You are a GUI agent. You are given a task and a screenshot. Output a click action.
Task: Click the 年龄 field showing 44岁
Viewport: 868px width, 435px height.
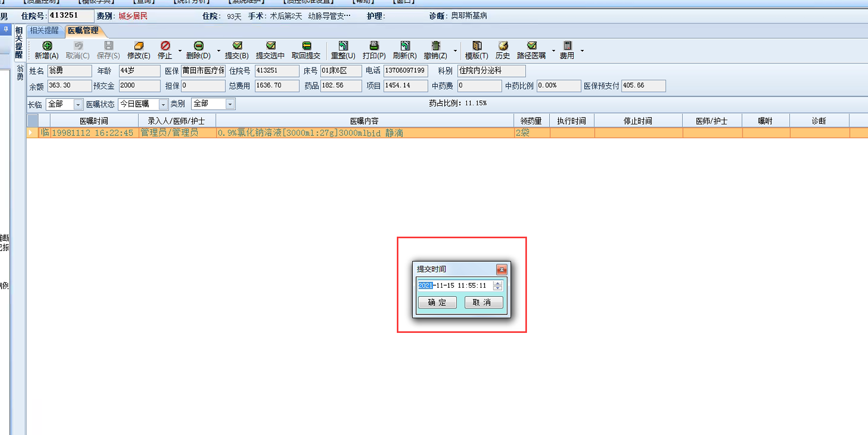tap(139, 71)
